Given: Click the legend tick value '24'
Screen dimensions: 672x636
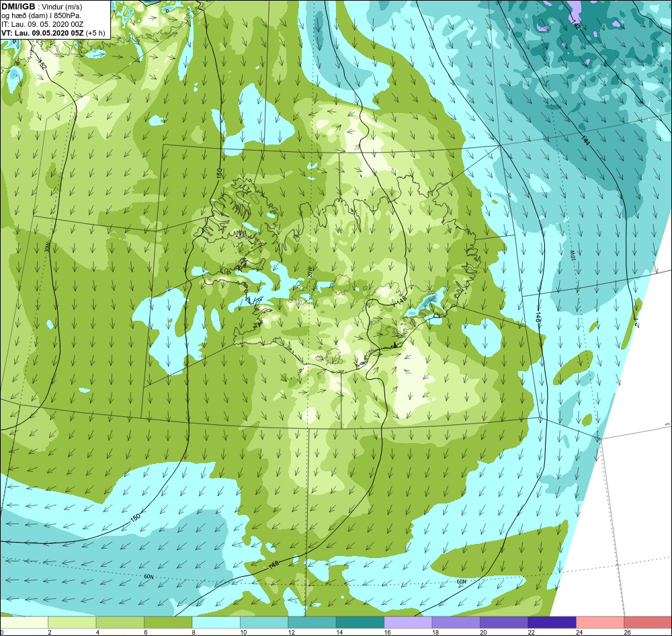Looking at the screenshot, I should tap(579, 632).
